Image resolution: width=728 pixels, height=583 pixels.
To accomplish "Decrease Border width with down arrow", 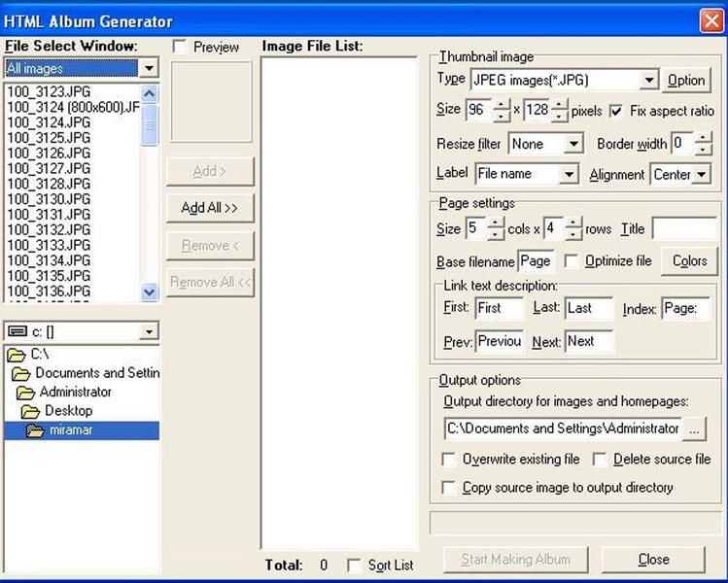I will tap(703, 149).
